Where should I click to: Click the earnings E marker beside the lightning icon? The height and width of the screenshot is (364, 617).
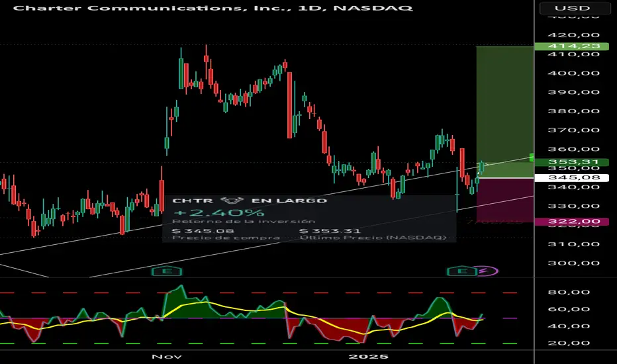pos(462,271)
